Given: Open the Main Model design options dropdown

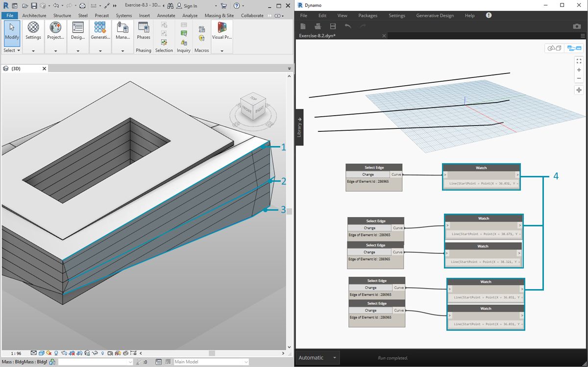Looking at the screenshot, I should (211, 362).
